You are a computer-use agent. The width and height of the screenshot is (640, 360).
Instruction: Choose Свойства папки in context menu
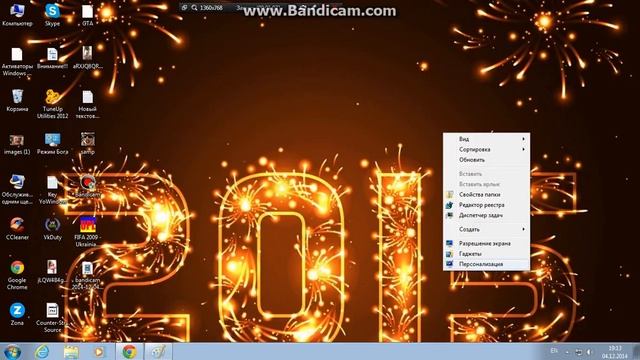487,195
